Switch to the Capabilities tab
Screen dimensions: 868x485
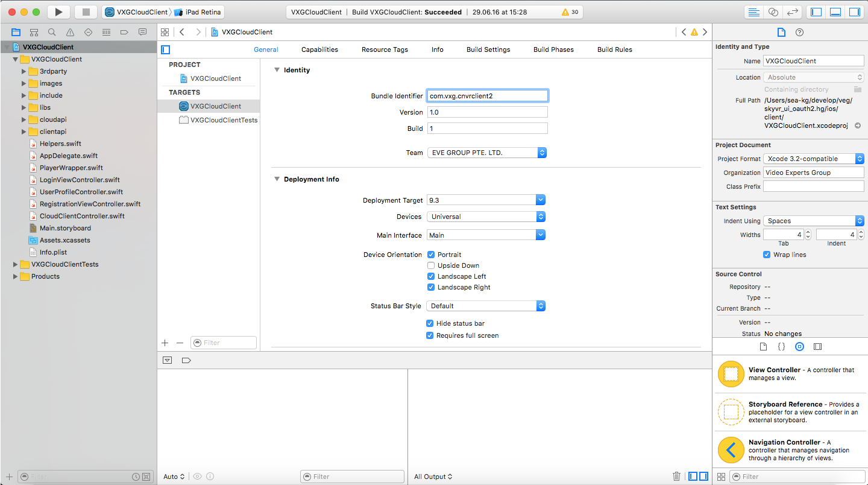tap(319, 49)
